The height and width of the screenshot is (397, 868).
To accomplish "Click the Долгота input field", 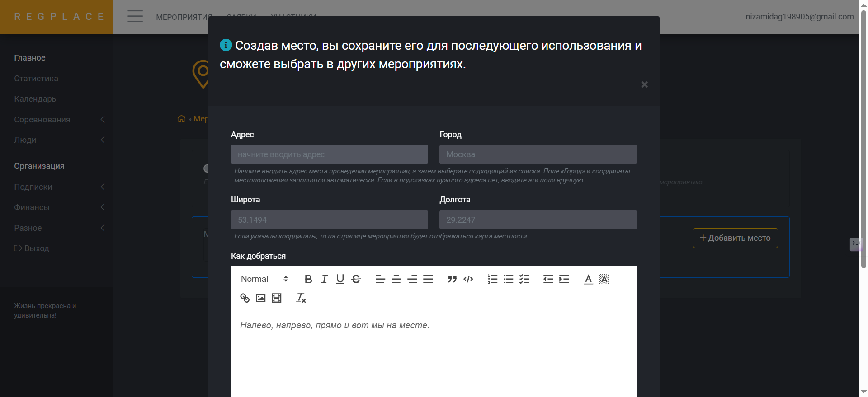I will 538,220.
